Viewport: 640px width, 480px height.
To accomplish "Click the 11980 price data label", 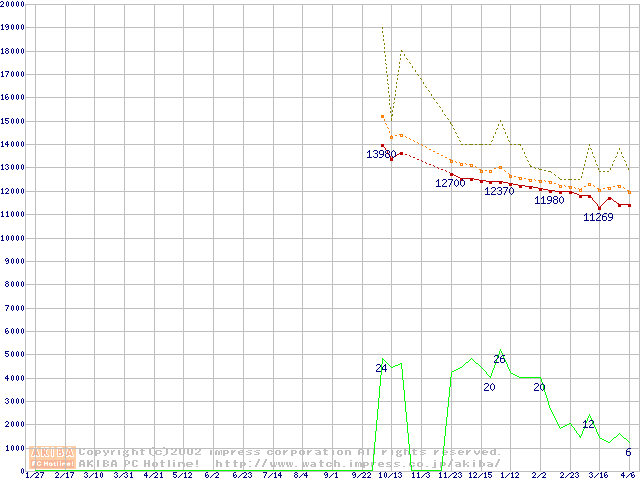I will pos(549,200).
